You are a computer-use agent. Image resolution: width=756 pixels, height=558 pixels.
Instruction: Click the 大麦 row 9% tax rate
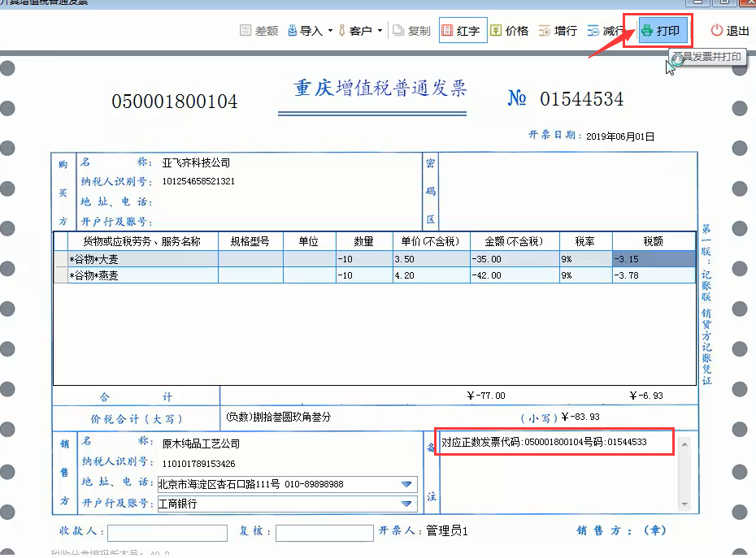pyautogui.click(x=586, y=259)
